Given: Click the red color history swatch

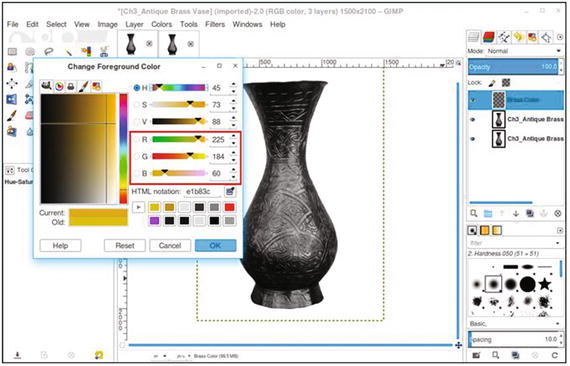Looking at the screenshot, I should tap(229, 207).
